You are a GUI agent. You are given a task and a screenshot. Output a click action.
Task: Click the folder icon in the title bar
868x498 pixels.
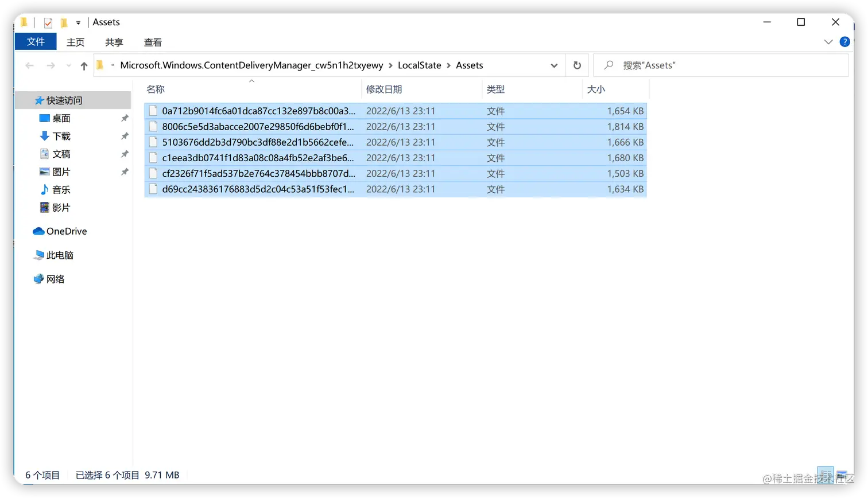24,22
